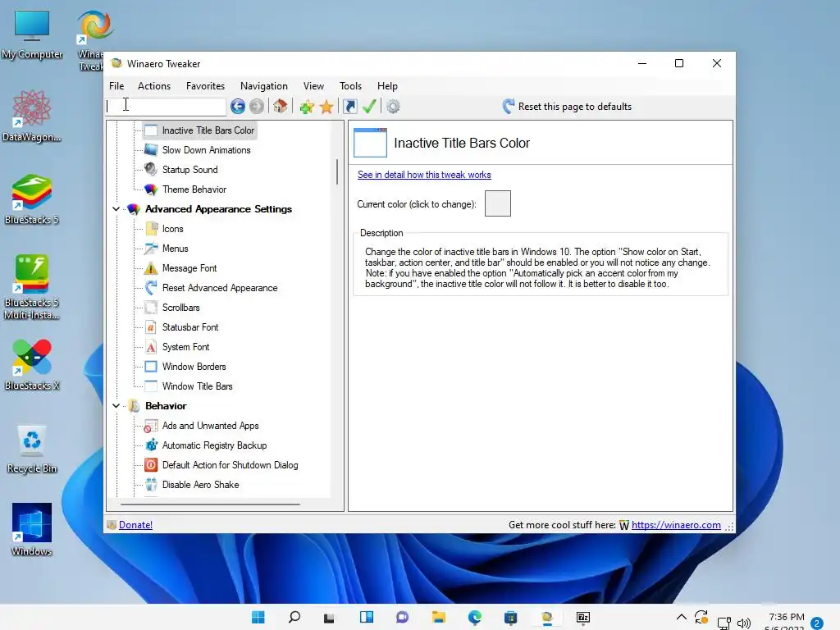
Task: Click the Reset Advanced Appearance icon
Action: (x=151, y=288)
